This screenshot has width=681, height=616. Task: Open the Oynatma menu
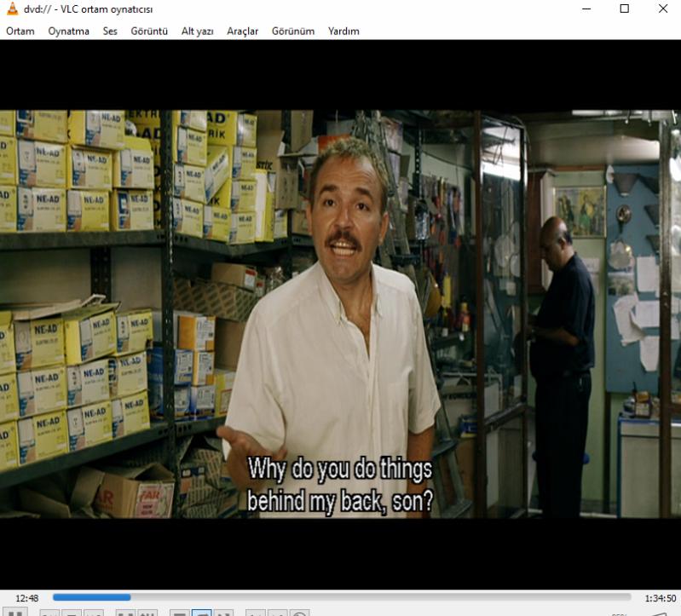(68, 31)
